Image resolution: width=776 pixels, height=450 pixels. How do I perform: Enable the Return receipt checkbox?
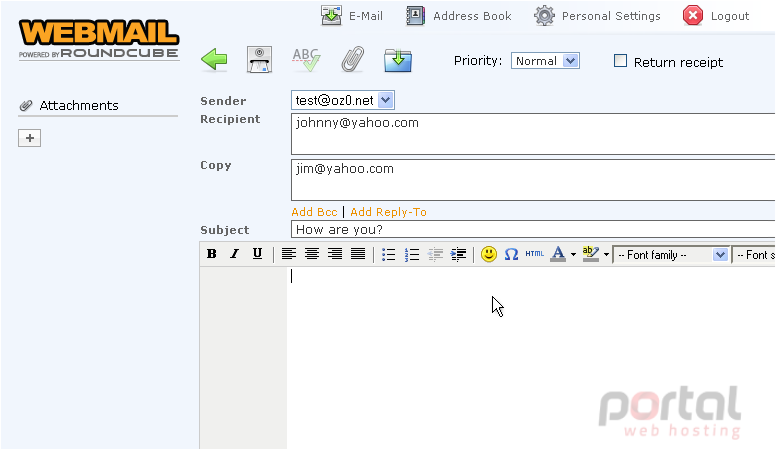(x=620, y=61)
